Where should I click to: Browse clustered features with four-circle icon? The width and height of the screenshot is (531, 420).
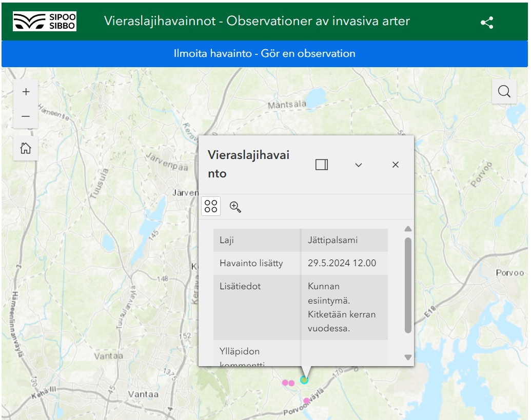pyautogui.click(x=211, y=206)
